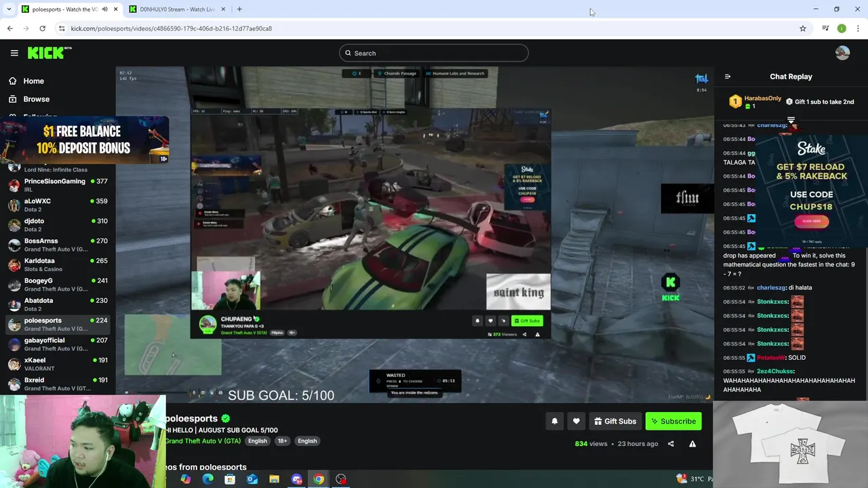The height and width of the screenshot is (488, 868).
Task: Switch to the D0NHULY0 Stream tab
Action: 176,9
